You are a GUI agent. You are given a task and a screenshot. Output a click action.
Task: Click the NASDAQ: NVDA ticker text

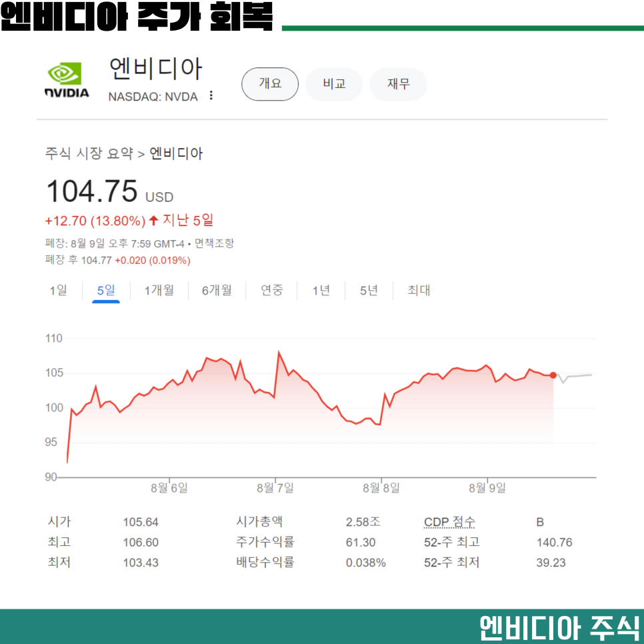pos(153,97)
